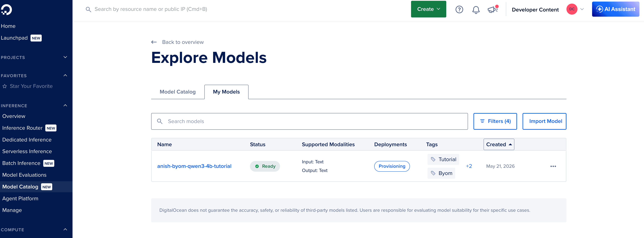644x238 pixels.
Task: Open the Filters (4) button
Action: click(x=495, y=121)
